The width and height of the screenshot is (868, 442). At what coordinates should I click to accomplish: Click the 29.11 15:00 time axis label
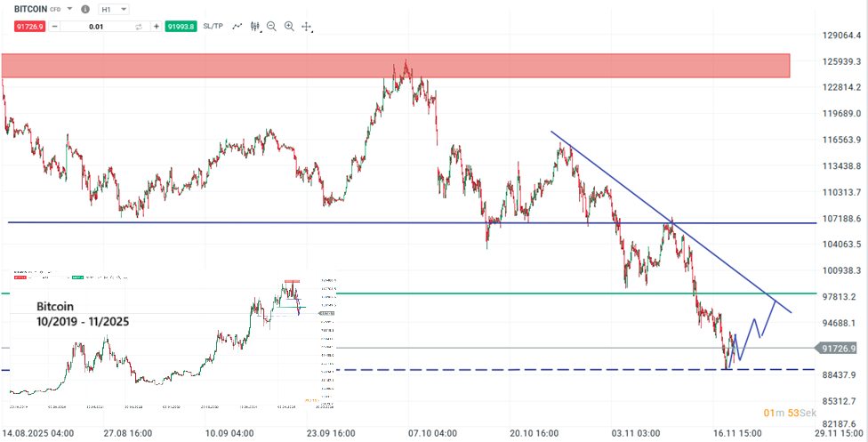837,432
